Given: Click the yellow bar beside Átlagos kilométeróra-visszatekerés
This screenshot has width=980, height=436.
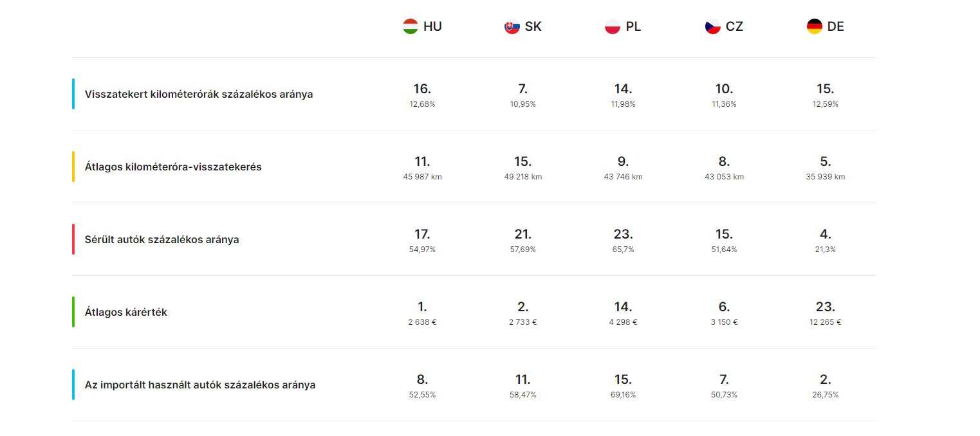Looking at the screenshot, I should point(73,167).
